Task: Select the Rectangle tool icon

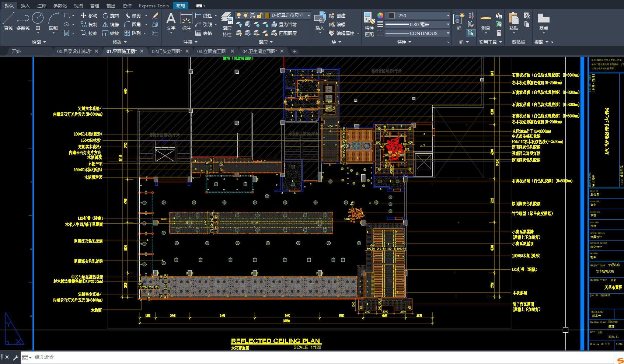Action: (x=67, y=15)
